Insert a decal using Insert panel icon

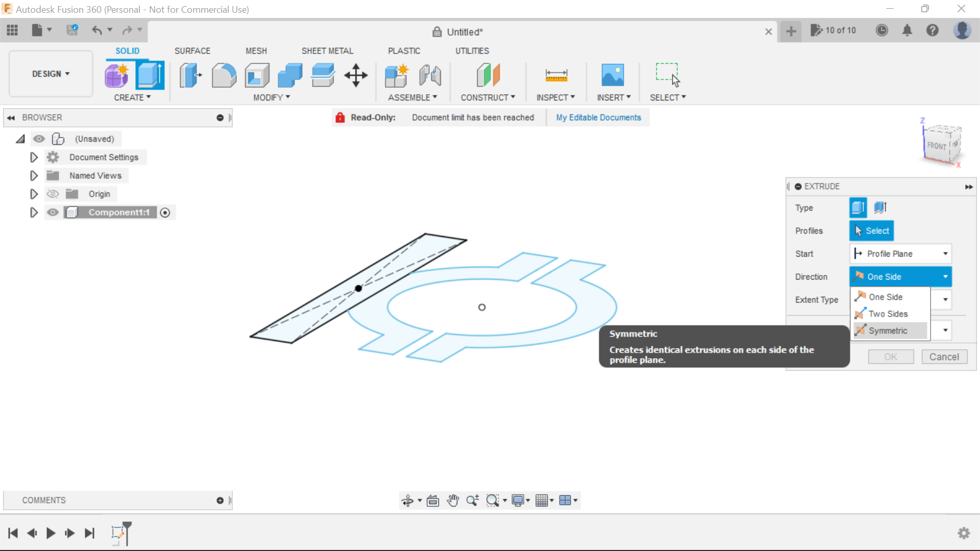click(613, 75)
